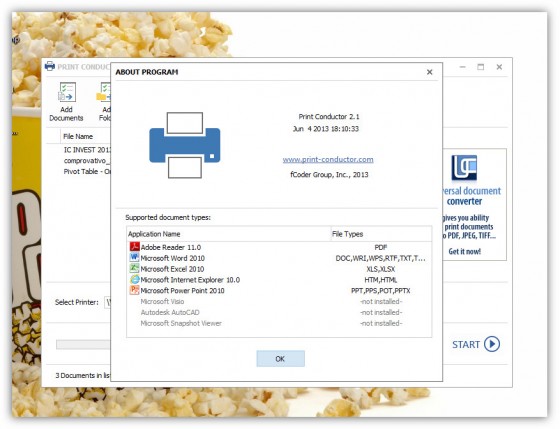Select the Pivot Table file in list
Viewport: 560px width, 429px height.
coord(87,171)
